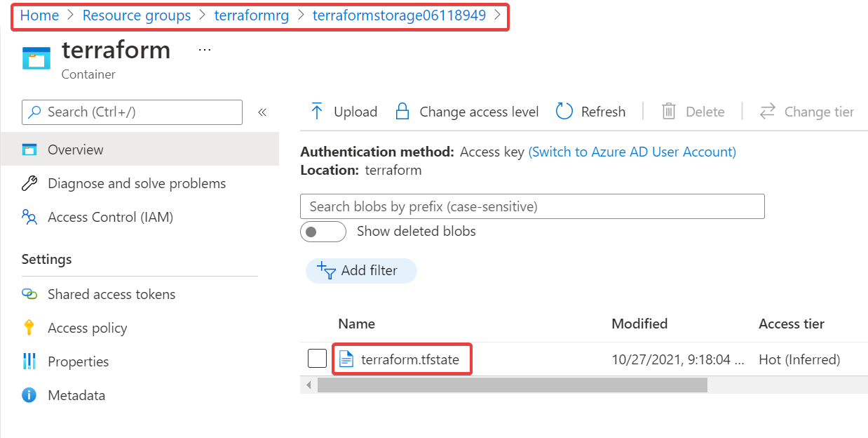
Task: Go to Home breadcrumb link
Action: pos(39,15)
